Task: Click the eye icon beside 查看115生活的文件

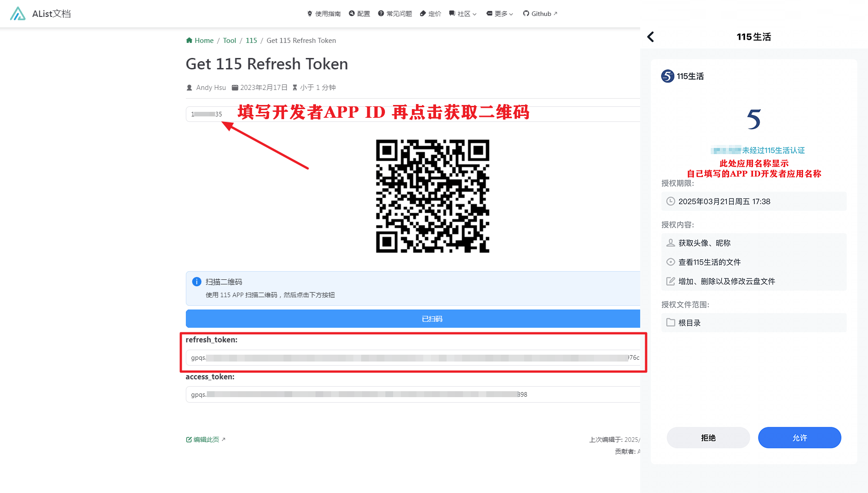Action: (670, 262)
